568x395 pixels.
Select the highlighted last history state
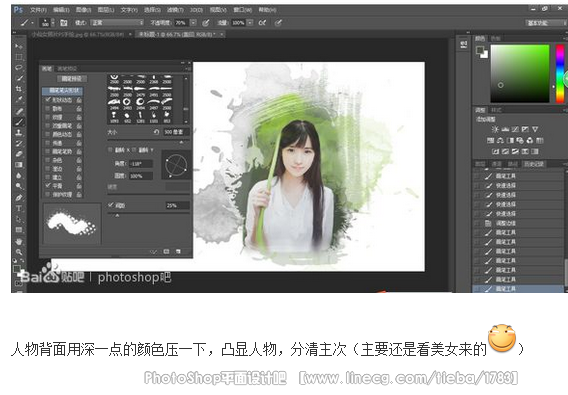point(518,289)
